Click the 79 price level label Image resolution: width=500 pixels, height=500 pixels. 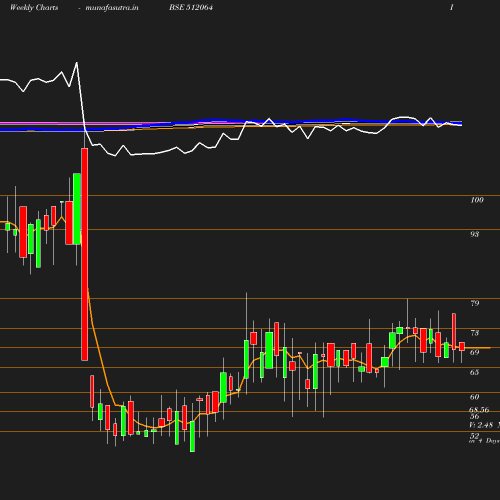tap(475, 303)
